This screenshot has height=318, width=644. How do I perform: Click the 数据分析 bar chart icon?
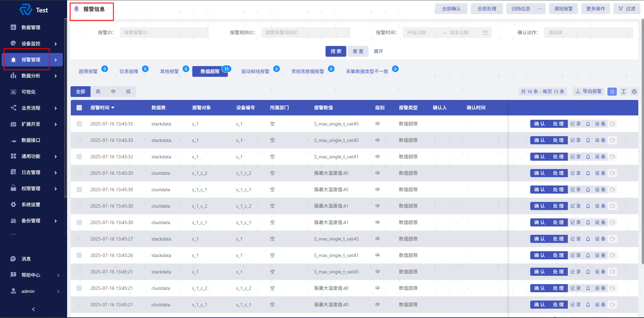tap(13, 76)
